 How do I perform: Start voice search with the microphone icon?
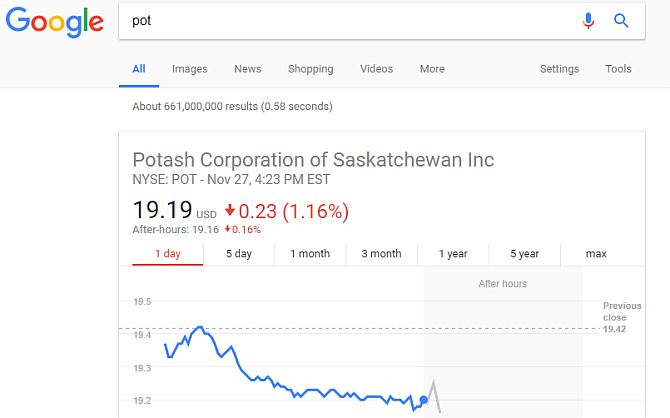[x=588, y=21]
